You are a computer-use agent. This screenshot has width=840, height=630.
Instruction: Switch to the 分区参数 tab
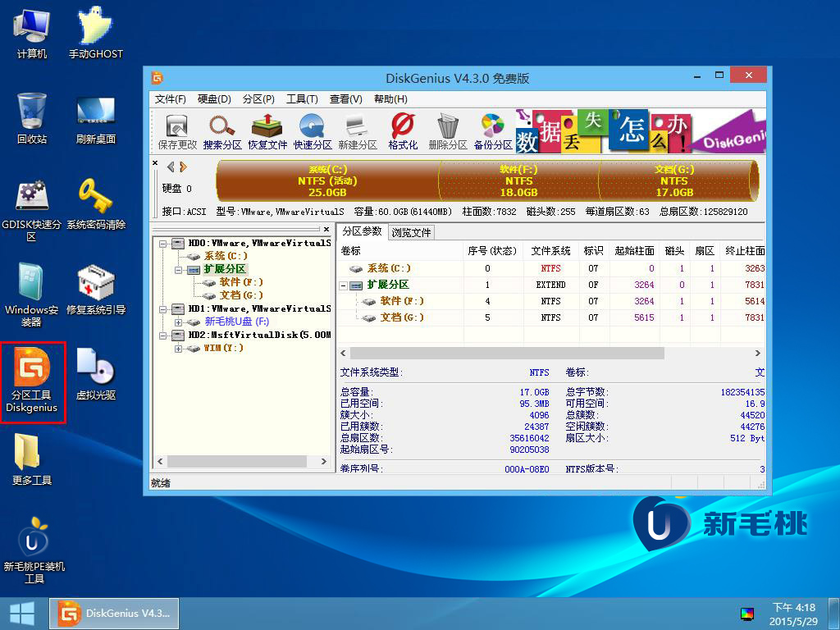coord(362,231)
